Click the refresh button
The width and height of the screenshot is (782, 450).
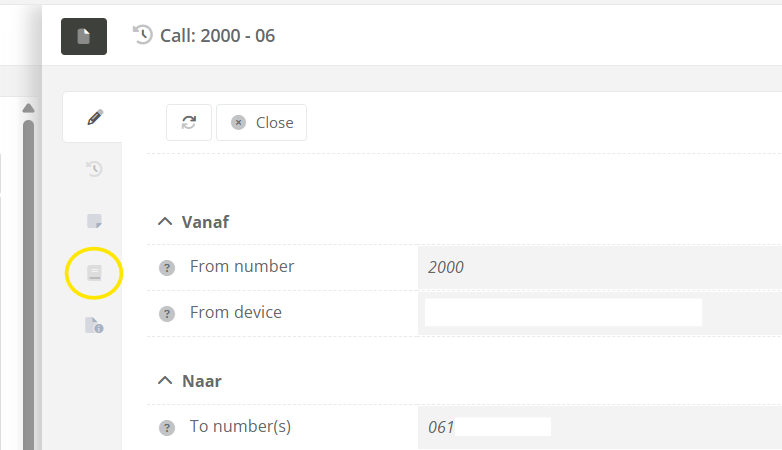tap(189, 122)
